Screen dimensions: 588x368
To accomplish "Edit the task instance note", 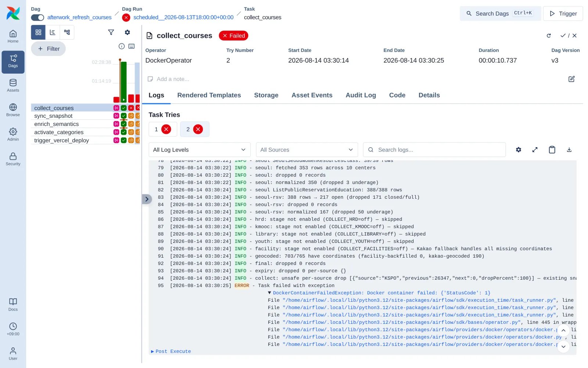I will pyautogui.click(x=571, y=79).
